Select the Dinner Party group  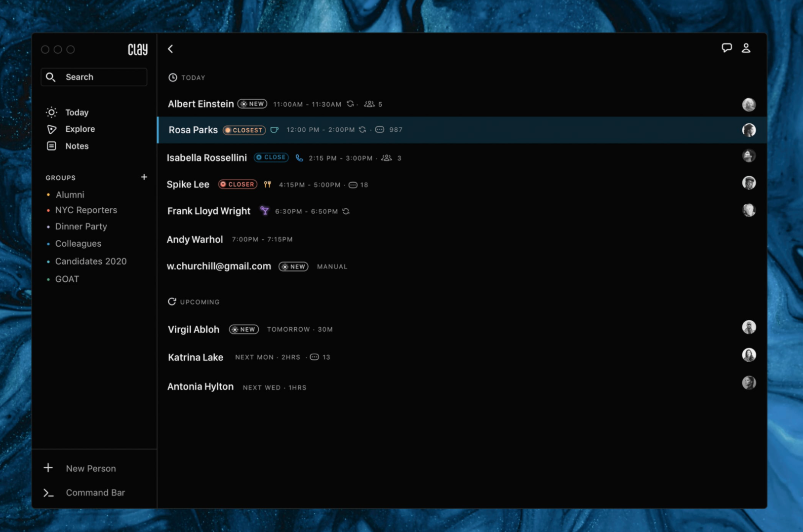81,227
